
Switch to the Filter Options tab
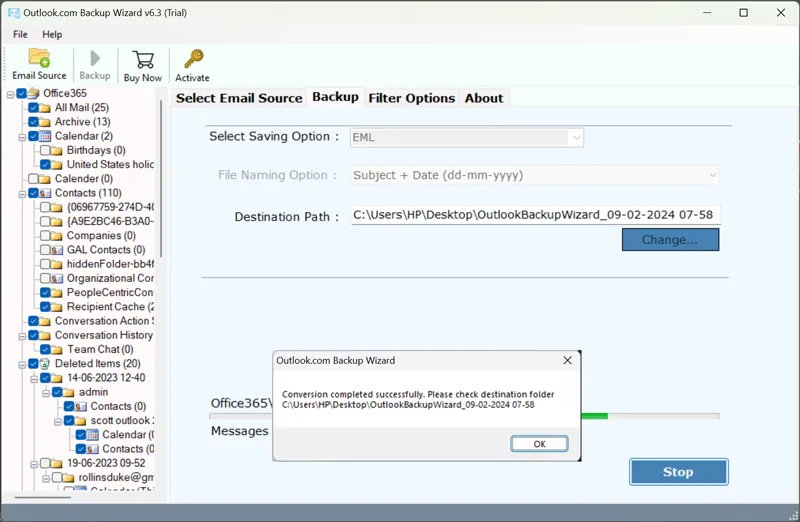pos(411,98)
